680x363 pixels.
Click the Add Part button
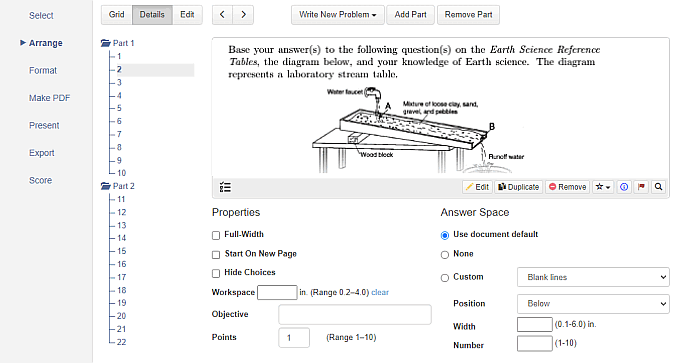410,15
